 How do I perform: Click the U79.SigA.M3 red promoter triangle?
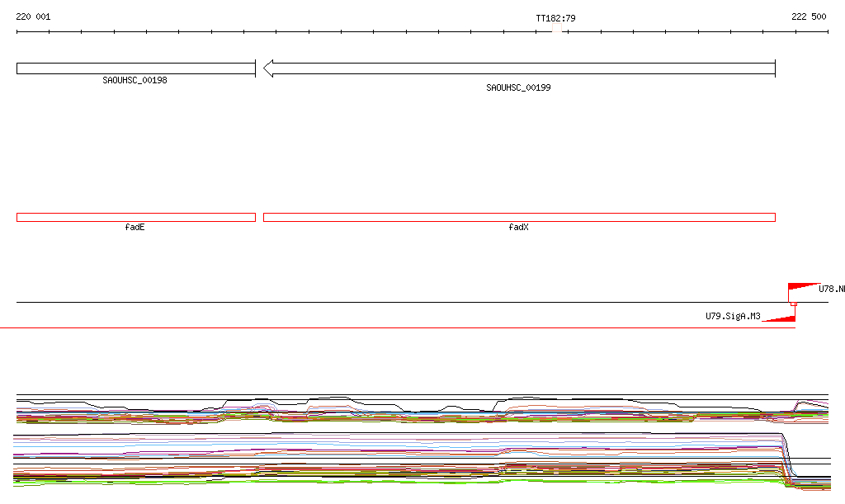[779, 318]
